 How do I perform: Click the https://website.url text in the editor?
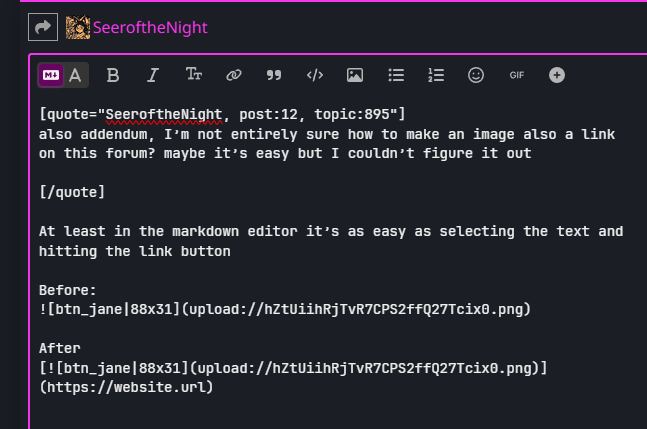click(126, 386)
